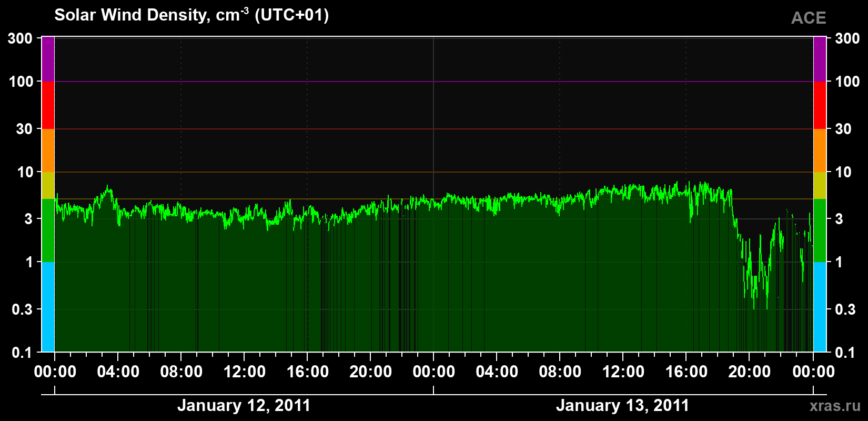The image size is (868, 421).
Task: Click the purple segment on left color scale
Action: 48,59
